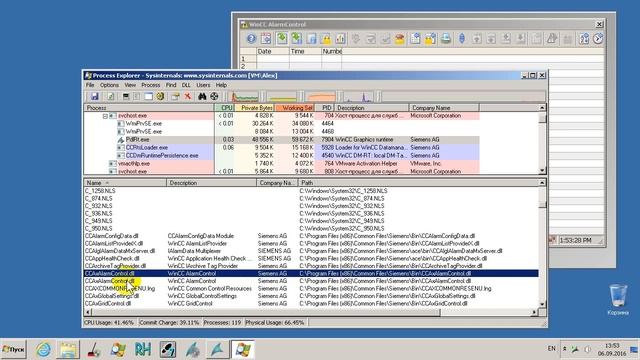Sort by the CPU column header

[224, 108]
